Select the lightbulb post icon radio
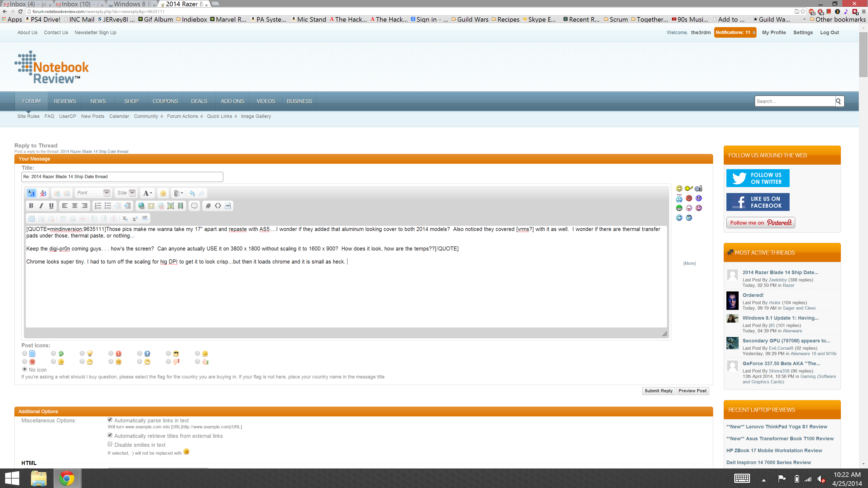The height and width of the screenshot is (488, 868). click(x=82, y=353)
